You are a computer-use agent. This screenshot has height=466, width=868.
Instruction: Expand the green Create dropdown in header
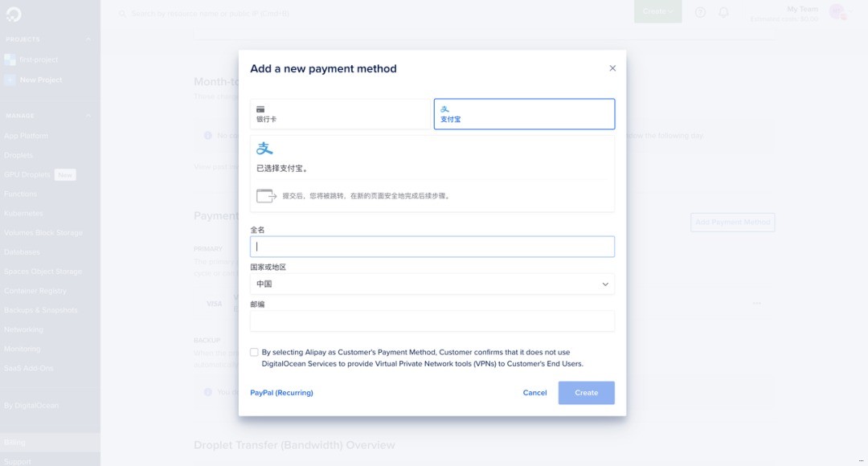(657, 12)
